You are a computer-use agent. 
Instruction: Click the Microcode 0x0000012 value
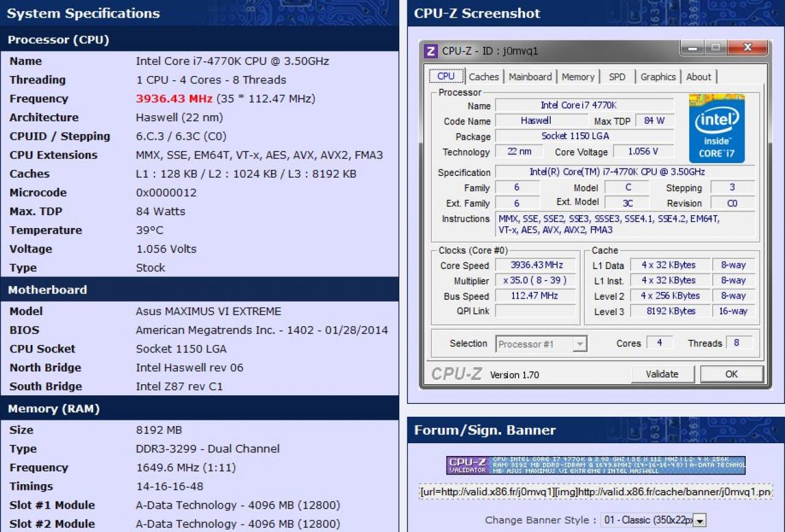[x=166, y=192]
